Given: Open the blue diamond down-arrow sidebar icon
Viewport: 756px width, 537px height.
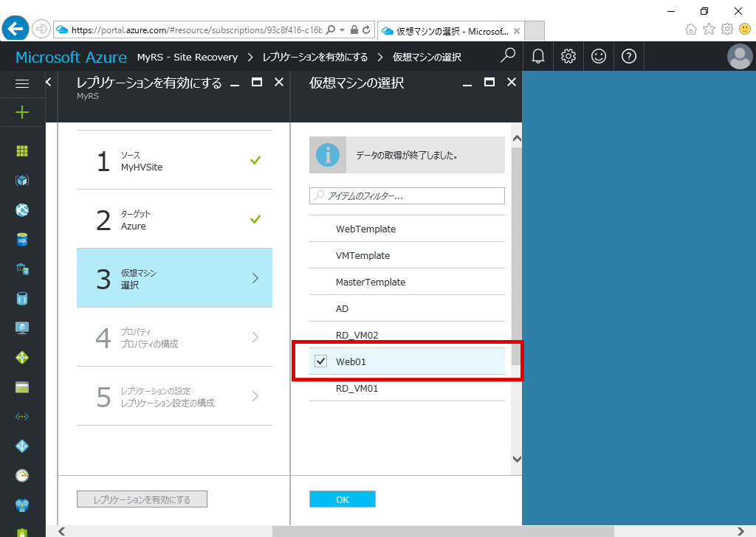Looking at the screenshot, I should point(22,446).
